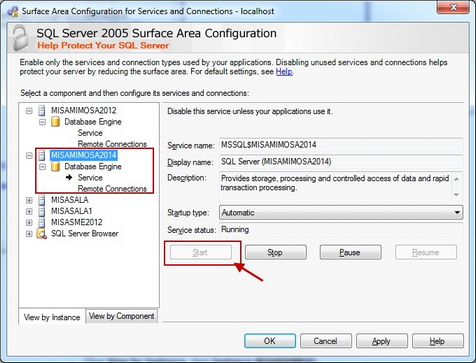
Task: Click the MISASALA server icon
Action: pos(42,200)
